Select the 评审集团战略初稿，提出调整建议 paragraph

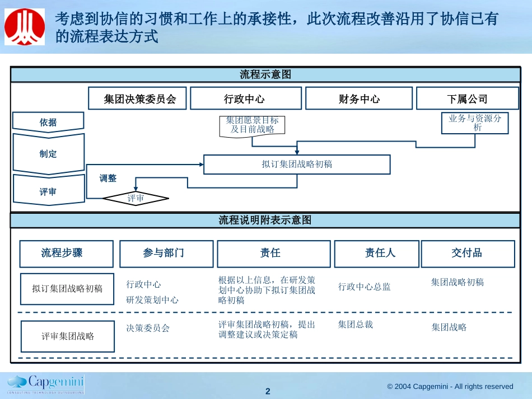[x=267, y=330]
